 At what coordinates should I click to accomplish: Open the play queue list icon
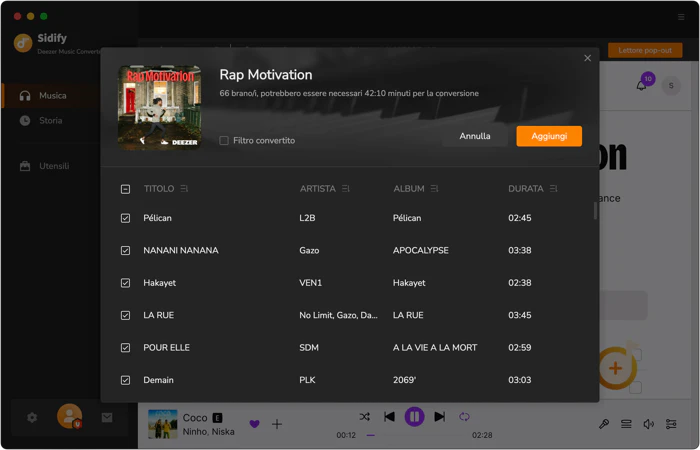click(626, 424)
